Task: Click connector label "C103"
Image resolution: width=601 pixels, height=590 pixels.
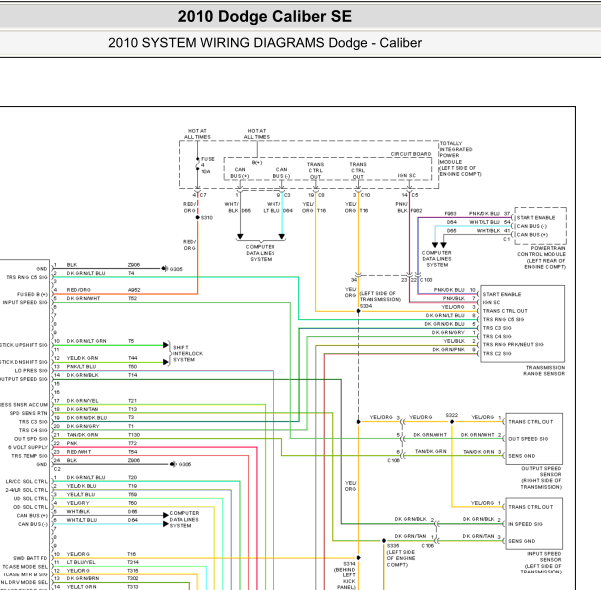Action: [x=426, y=280]
